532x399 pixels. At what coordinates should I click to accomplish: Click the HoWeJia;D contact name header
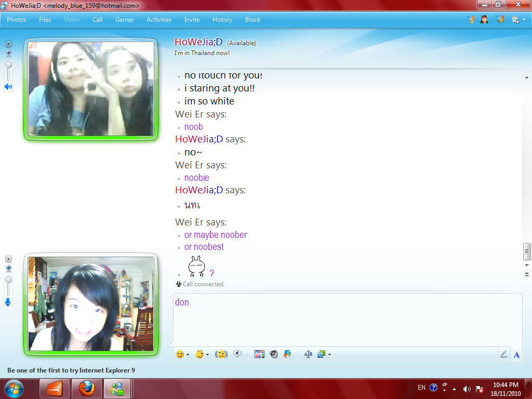(x=198, y=42)
